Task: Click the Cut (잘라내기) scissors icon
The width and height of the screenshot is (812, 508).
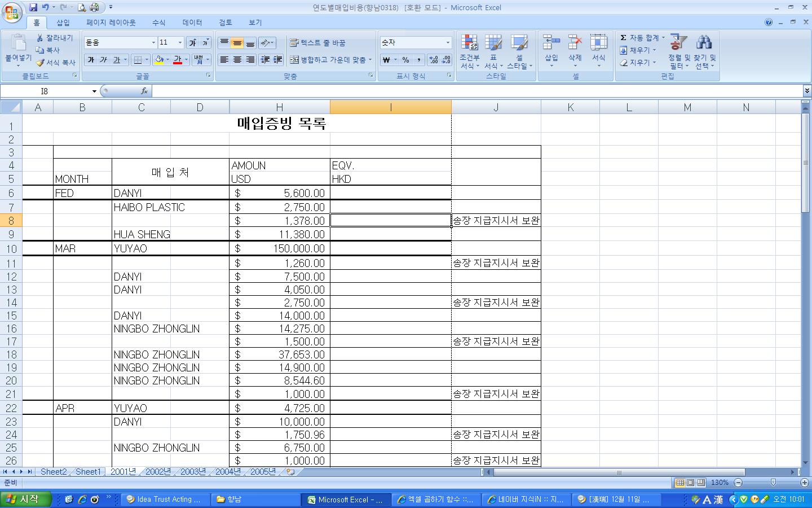Action: point(41,38)
